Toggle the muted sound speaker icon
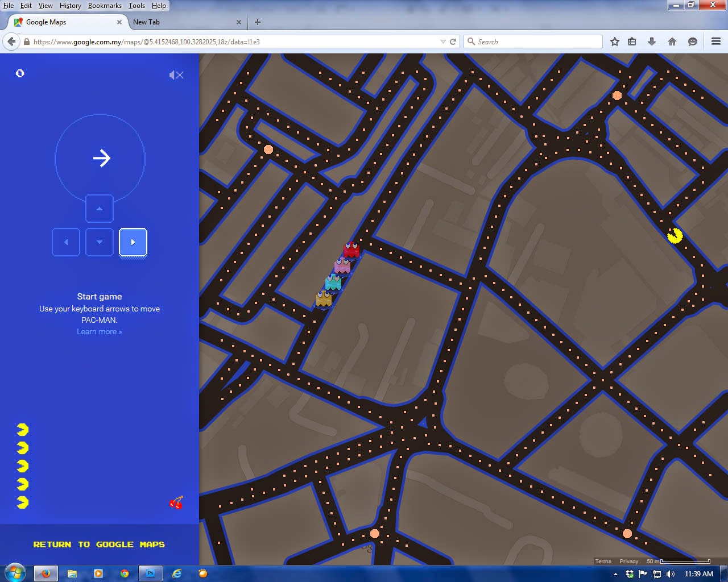 (x=176, y=75)
